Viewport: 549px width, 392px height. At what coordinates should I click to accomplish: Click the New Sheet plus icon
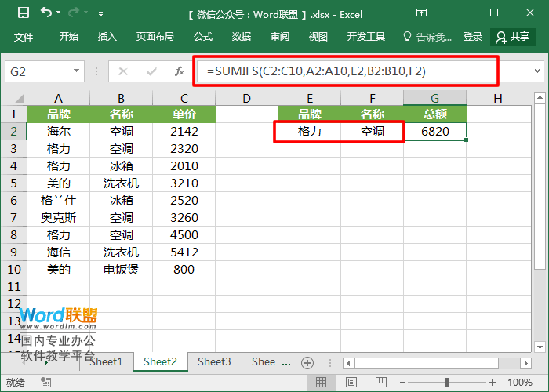click(307, 362)
